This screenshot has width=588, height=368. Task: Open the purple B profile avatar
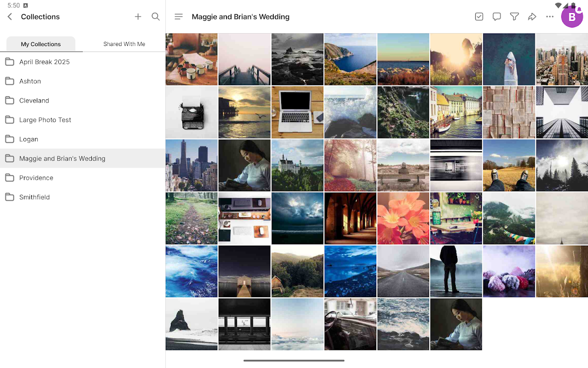coord(572,17)
